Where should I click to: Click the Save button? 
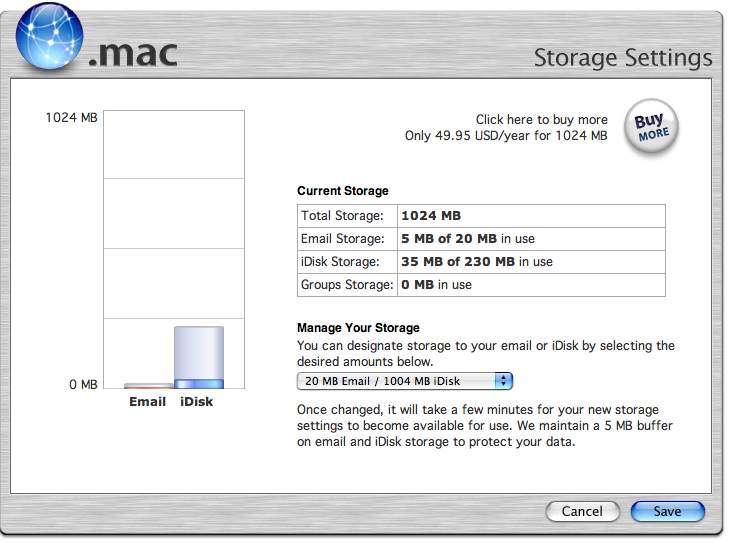[x=667, y=511]
